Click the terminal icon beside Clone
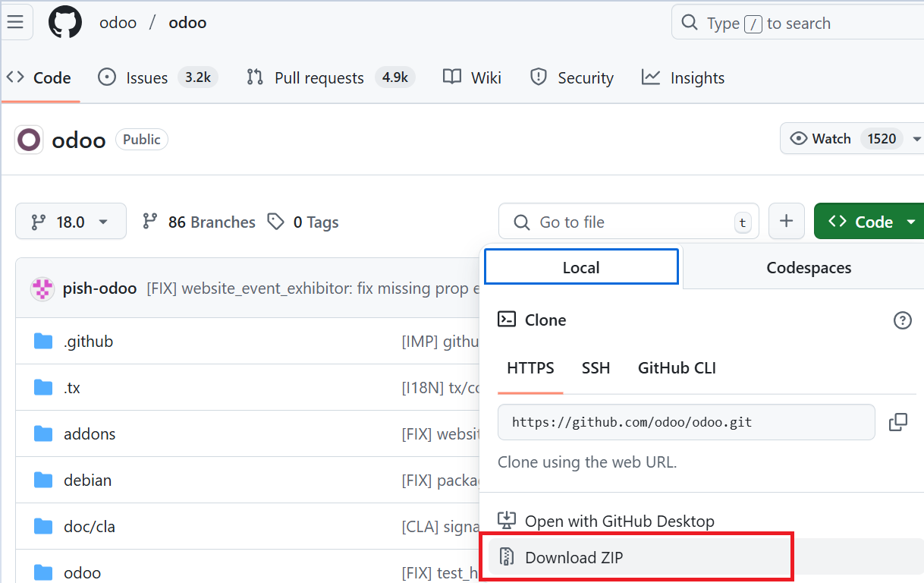Image resolution: width=924 pixels, height=583 pixels. tap(507, 320)
